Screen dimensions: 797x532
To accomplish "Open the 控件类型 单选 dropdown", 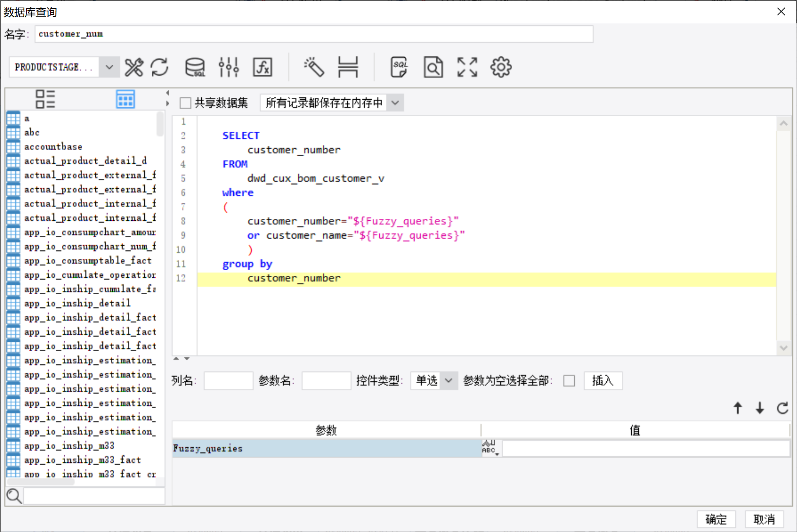I will point(448,381).
